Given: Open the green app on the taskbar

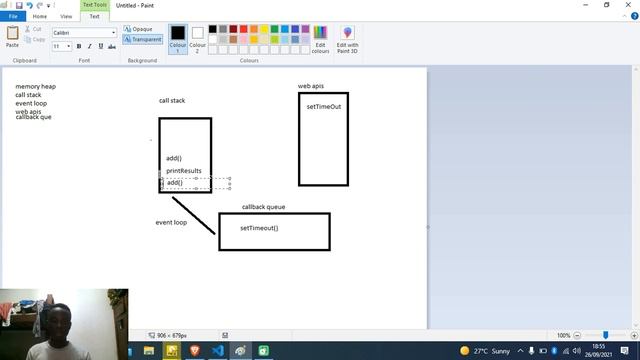Looking at the screenshot, I should click(264, 351).
